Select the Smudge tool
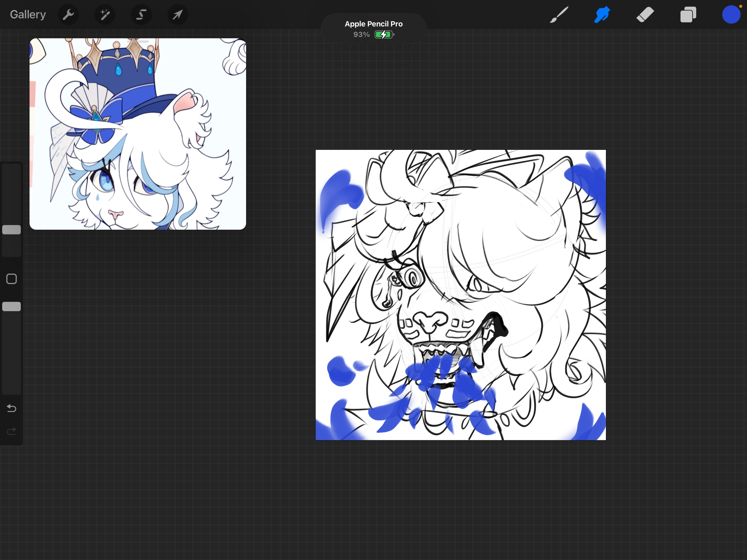The height and width of the screenshot is (560, 747). click(602, 14)
